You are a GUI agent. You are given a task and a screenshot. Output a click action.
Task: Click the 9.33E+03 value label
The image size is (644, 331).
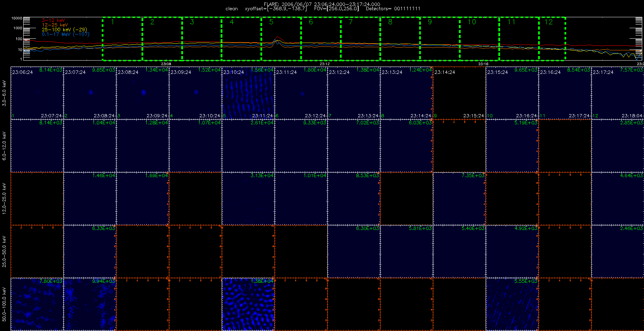click(315, 123)
